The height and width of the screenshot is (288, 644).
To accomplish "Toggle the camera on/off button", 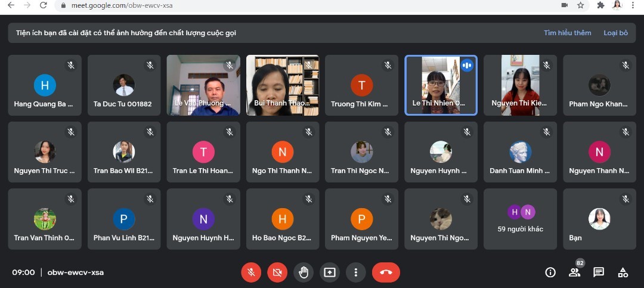I will tap(277, 272).
